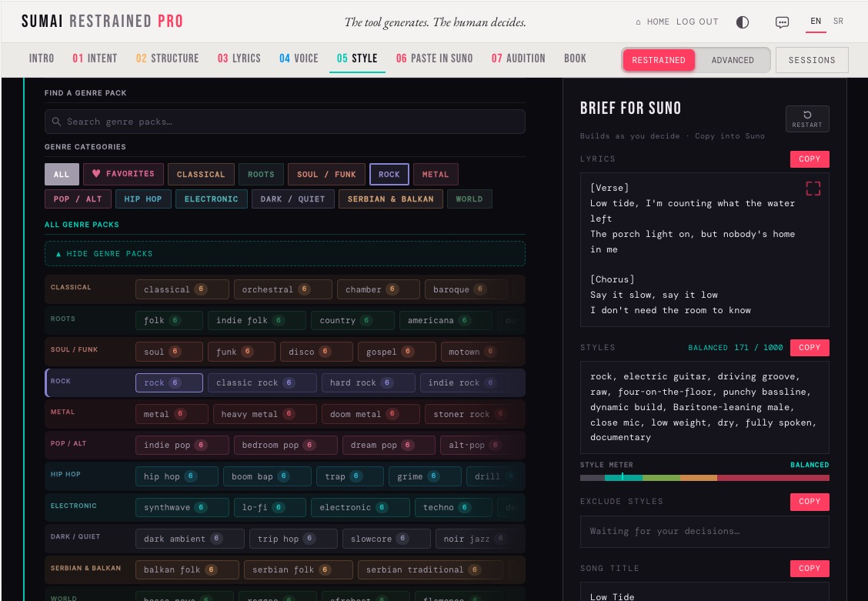The height and width of the screenshot is (601, 868).
Task: Pick the hard rock genre pack
Action: coord(368,382)
